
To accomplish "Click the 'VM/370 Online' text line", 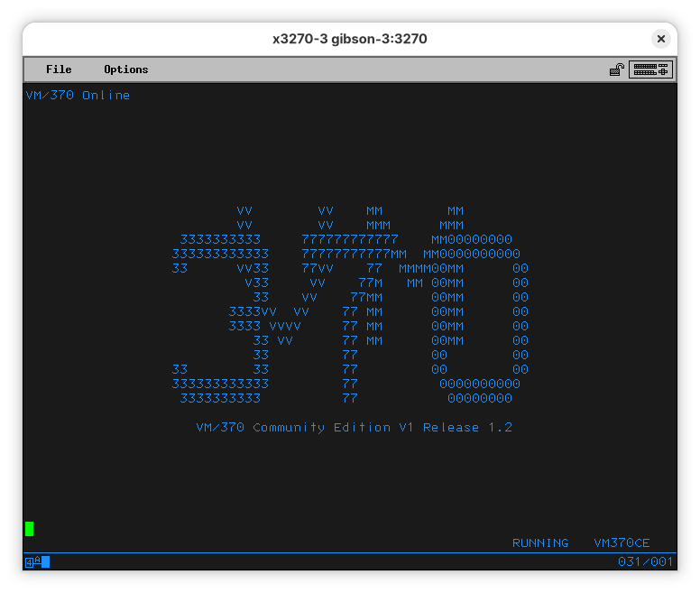I will [78, 96].
